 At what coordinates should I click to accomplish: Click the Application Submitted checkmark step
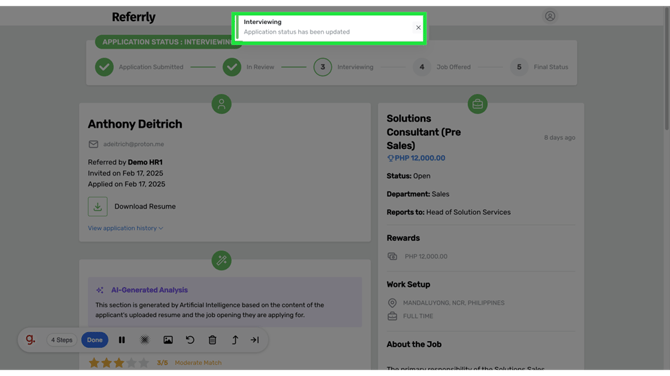click(104, 67)
